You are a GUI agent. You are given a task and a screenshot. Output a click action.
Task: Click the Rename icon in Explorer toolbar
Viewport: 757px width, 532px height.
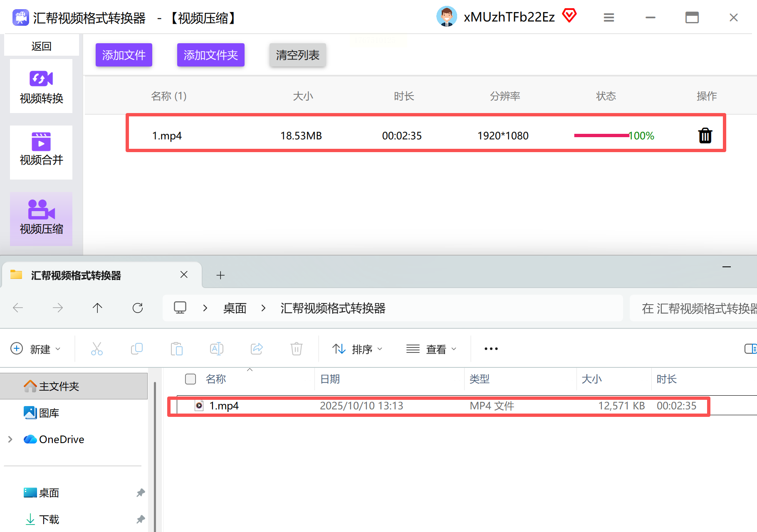point(217,349)
